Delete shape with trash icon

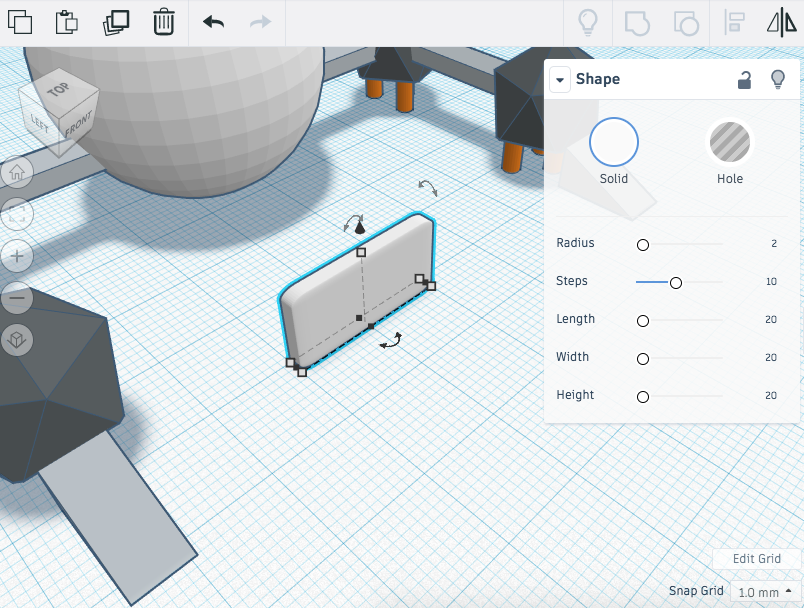tap(164, 22)
